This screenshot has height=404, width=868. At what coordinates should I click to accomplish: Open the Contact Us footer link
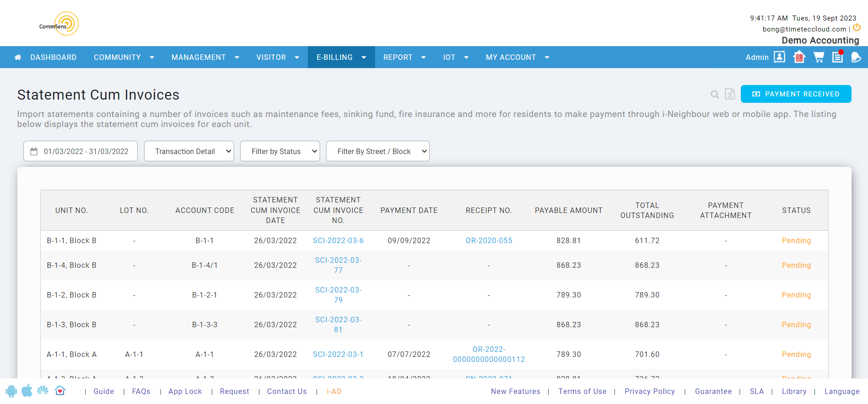point(287,392)
